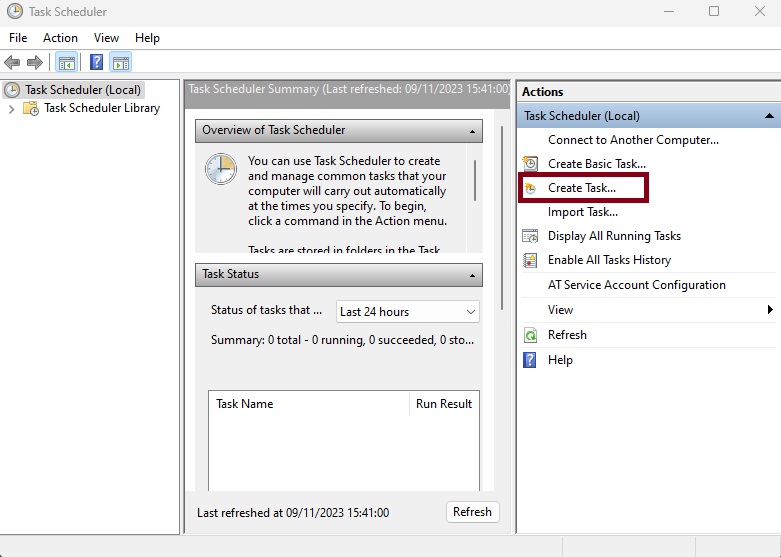Viewport: 781px width, 557px height.
Task: Click the Last refreshed at 09/11/2023 text
Action: pos(293,513)
